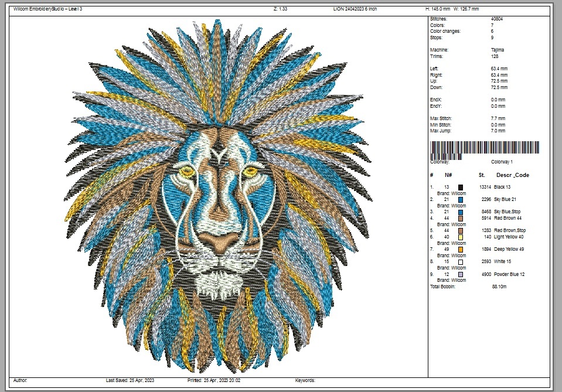Click the Colorway 1 label
The width and height of the screenshot is (562, 392).
502,162
